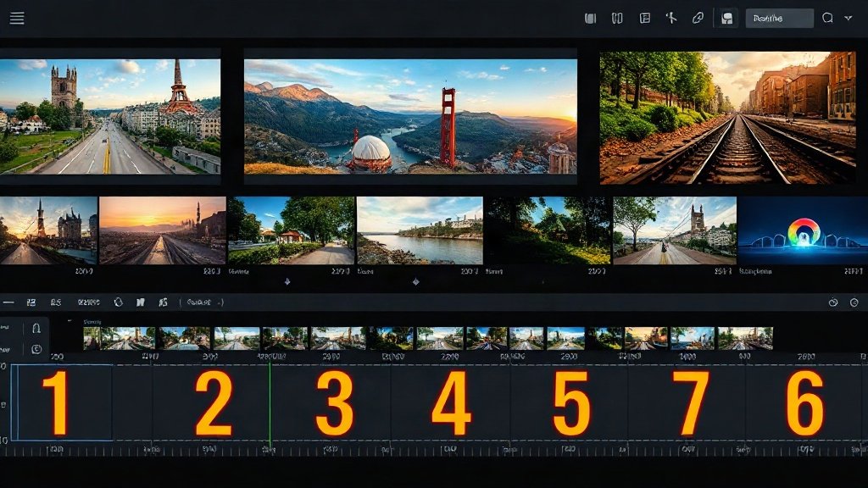Select the rightmost frame in the filmstrip track
This screenshot has width=868, height=488.
point(745,338)
